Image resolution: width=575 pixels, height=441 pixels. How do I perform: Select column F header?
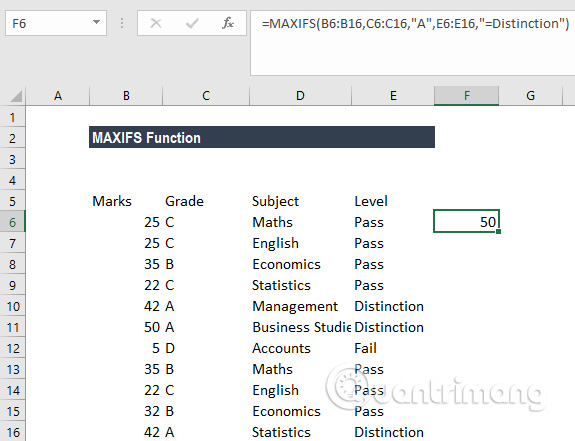[466, 96]
